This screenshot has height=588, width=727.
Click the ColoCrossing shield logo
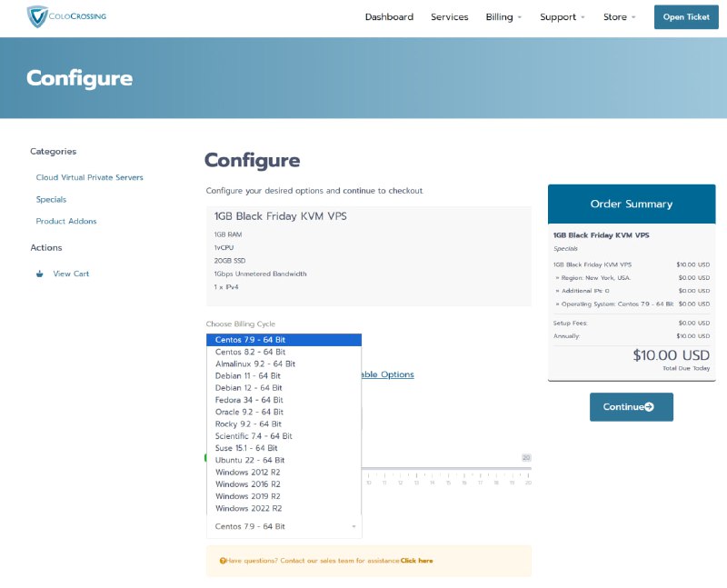tap(37, 16)
